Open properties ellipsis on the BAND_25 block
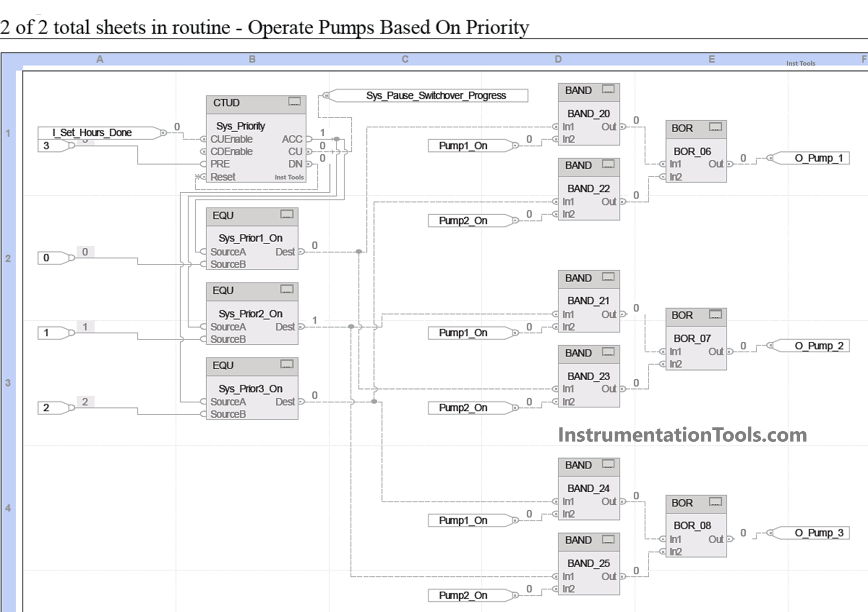 (608, 540)
